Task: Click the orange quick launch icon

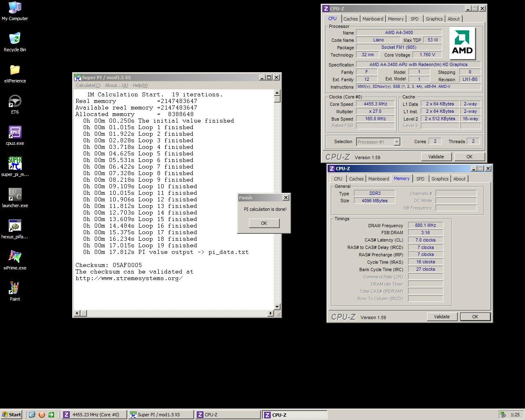Action: click(41, 415)
